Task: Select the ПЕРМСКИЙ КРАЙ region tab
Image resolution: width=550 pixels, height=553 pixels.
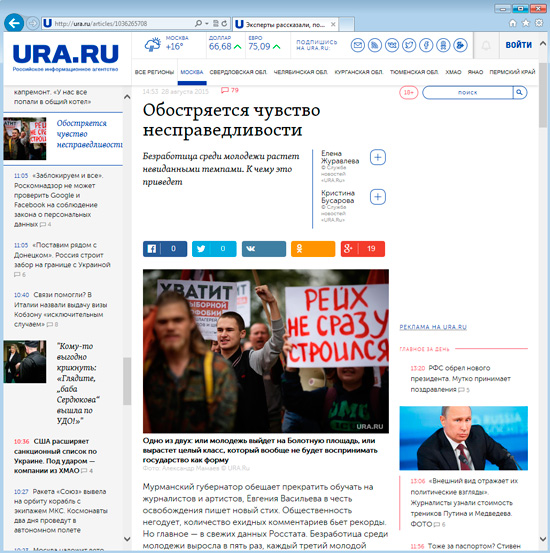Action: click(x=512, y=72)
